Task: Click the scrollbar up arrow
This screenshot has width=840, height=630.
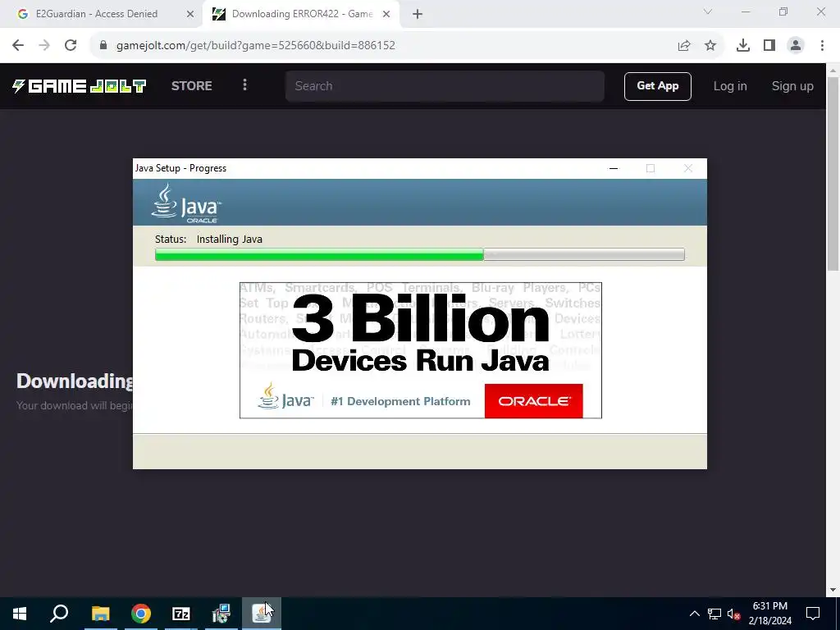Action: (833, 70)
